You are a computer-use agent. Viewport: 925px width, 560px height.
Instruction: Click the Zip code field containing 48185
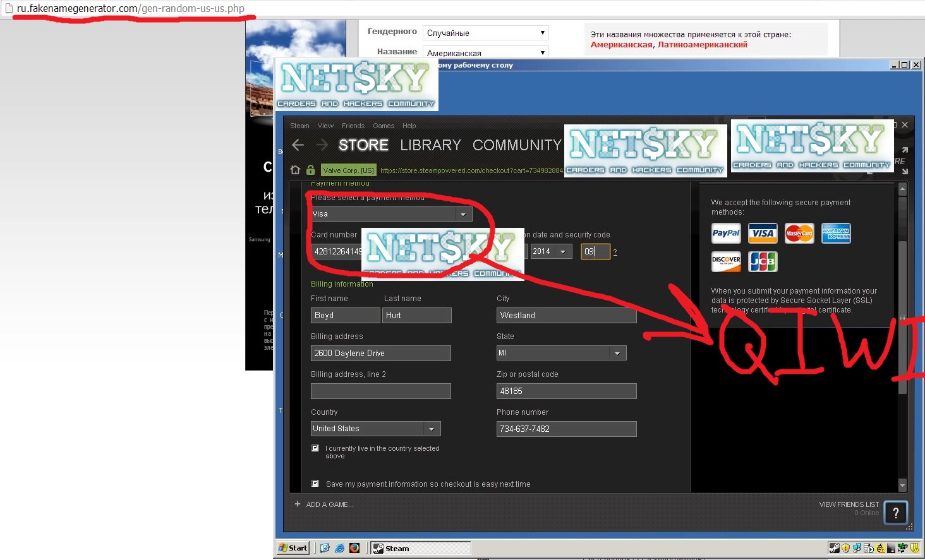point(566,391)
